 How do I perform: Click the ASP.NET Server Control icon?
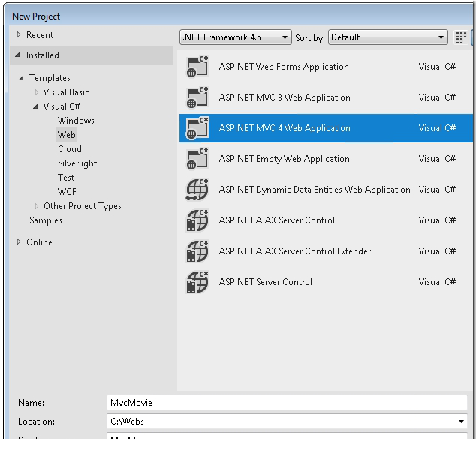(x=197, y=282)
